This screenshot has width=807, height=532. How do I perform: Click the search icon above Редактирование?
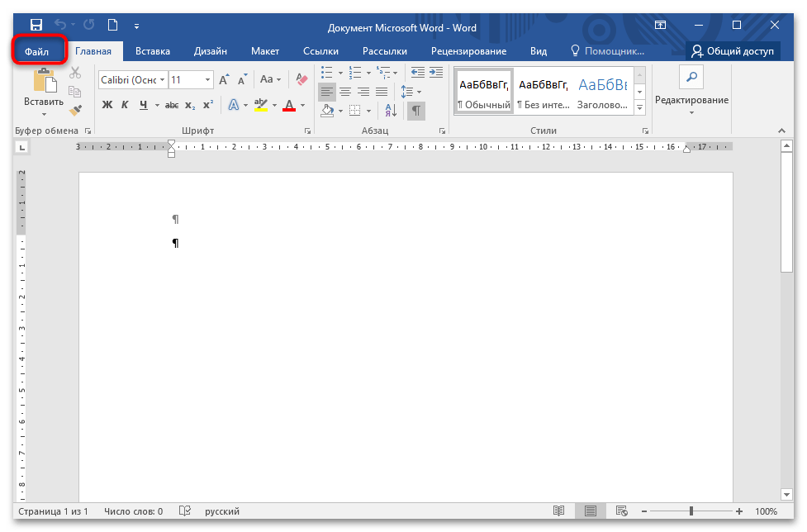tap(691, 77)
